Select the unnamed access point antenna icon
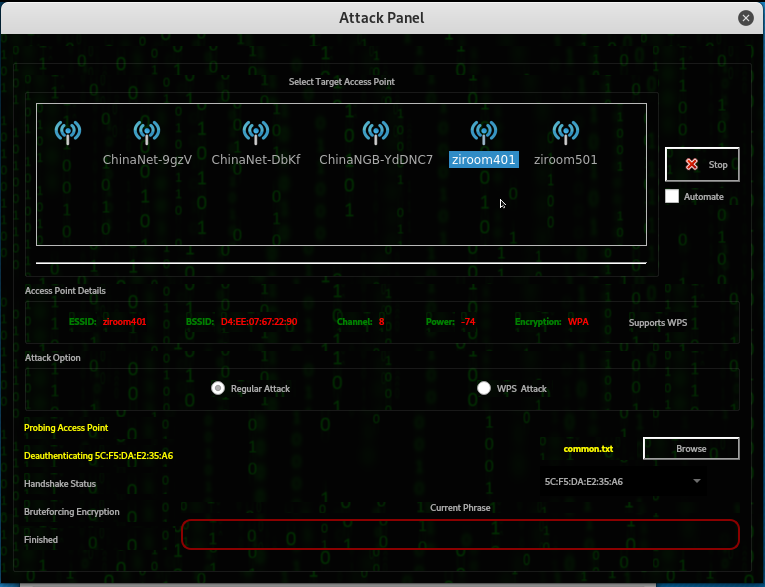 click(x=68, y=133)
